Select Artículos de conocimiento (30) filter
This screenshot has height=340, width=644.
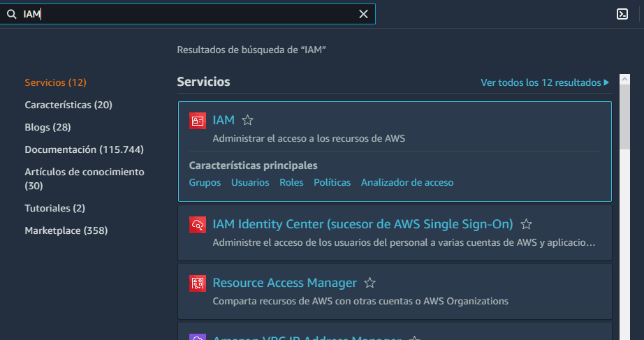coord(85,179)
